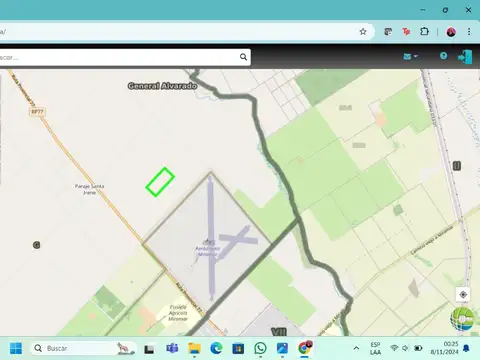Click the Paraje Santa Irene label
The height and width of the screenshot is (360, 480).
89,189
